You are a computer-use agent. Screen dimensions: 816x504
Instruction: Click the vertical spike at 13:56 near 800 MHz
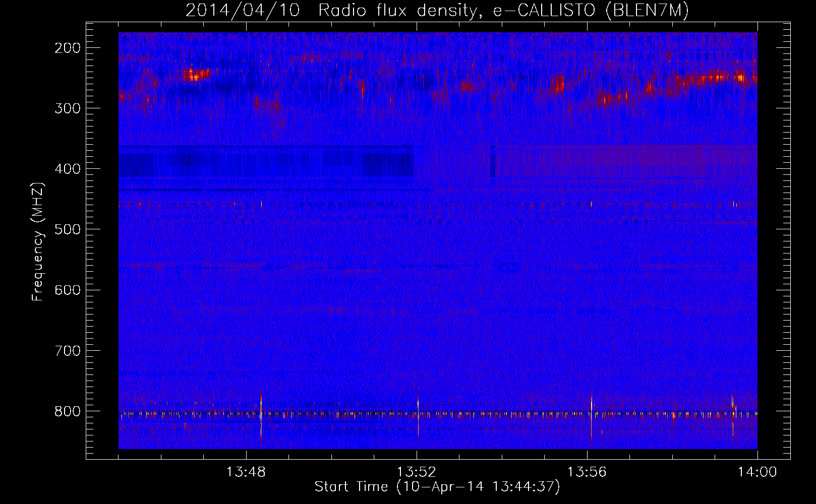591,417
